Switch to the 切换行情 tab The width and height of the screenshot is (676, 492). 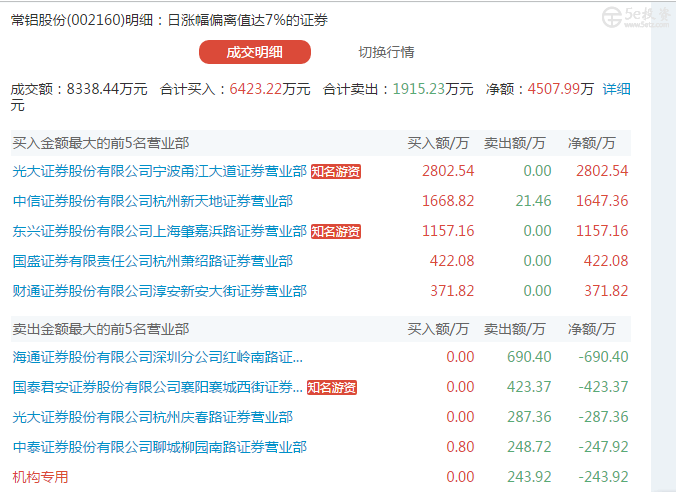(x=386, y=52)
